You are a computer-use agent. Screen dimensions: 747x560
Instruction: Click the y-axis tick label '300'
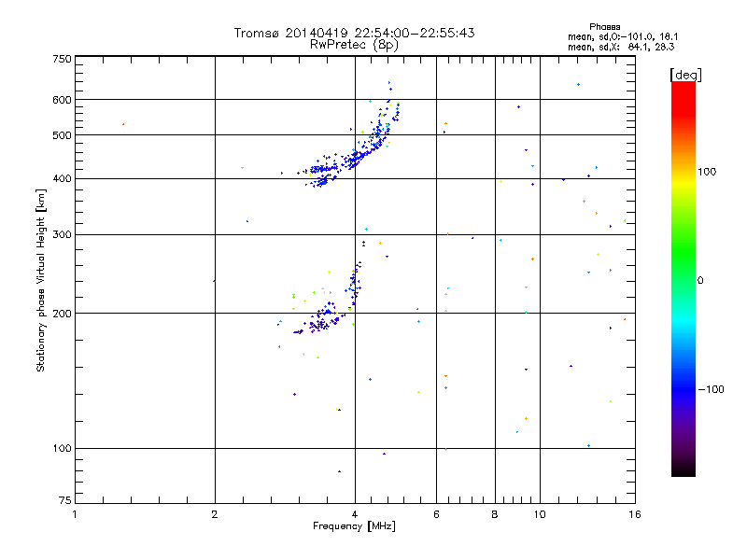pos(62,234)
